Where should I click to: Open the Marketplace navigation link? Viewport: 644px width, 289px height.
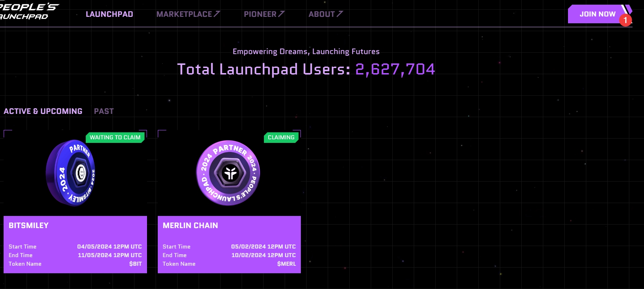coord(184,14)
